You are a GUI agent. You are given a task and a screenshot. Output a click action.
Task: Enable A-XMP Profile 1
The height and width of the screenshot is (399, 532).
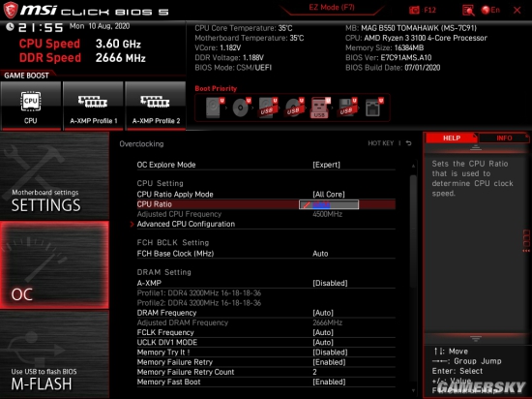(x=93, y=106)
